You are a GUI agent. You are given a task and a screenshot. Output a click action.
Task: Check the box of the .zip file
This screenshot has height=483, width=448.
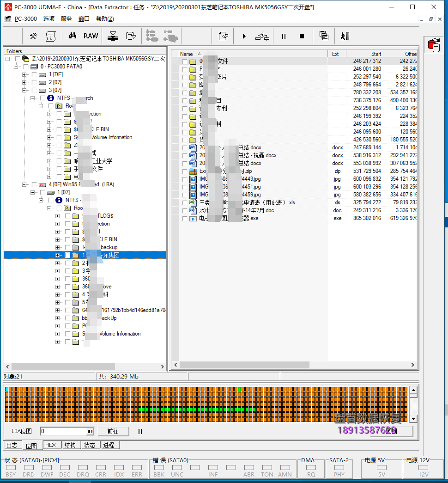185,171
